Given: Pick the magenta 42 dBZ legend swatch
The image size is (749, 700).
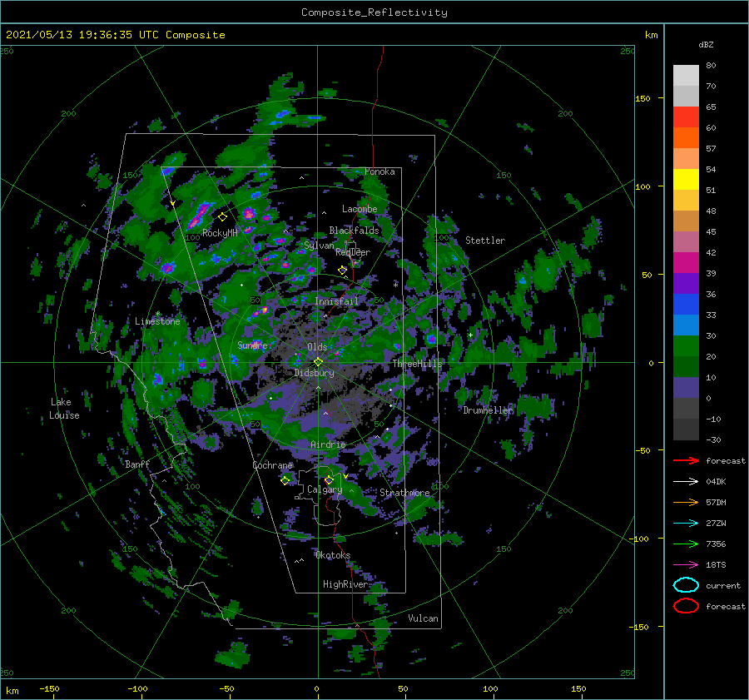Looking at the screenshot, I should pos(686,263).
